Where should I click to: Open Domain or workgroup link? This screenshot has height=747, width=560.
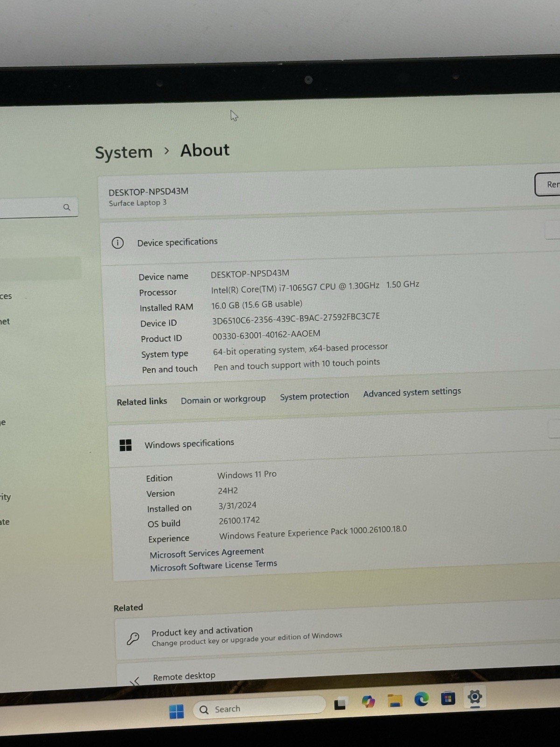223,400
